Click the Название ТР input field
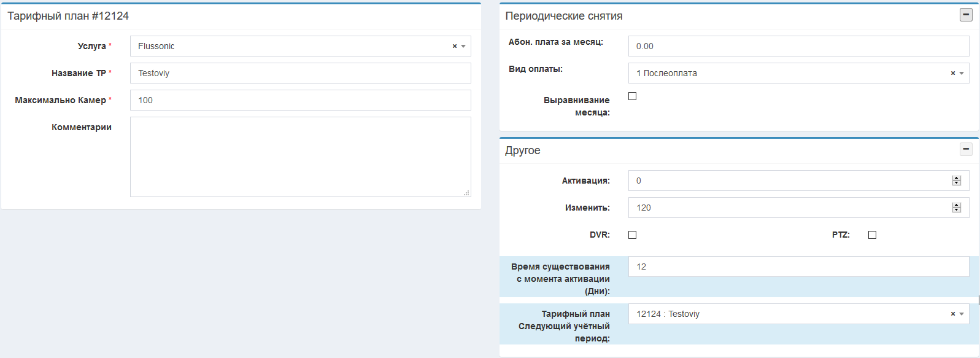This screenshot has height=358, width=980. (300, 73)
